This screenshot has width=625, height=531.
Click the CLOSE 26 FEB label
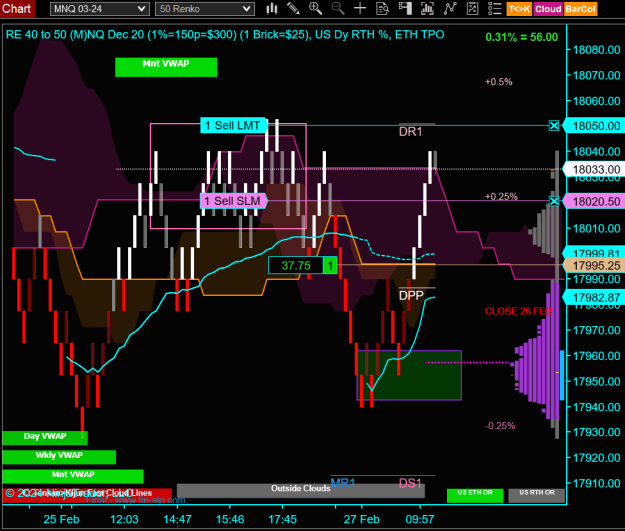click(519, 311)
